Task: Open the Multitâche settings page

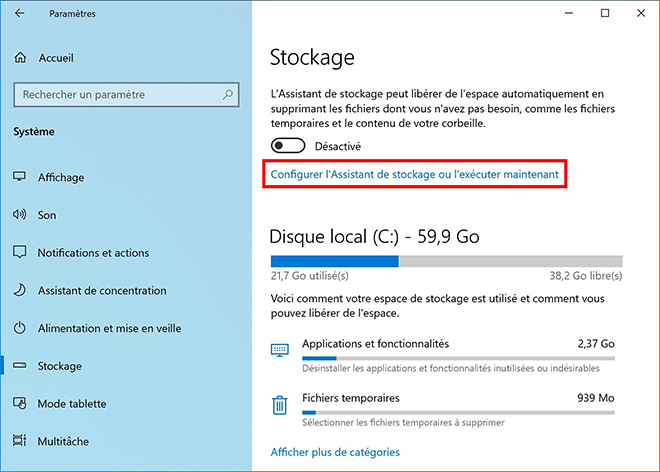Action: (77, 441)
